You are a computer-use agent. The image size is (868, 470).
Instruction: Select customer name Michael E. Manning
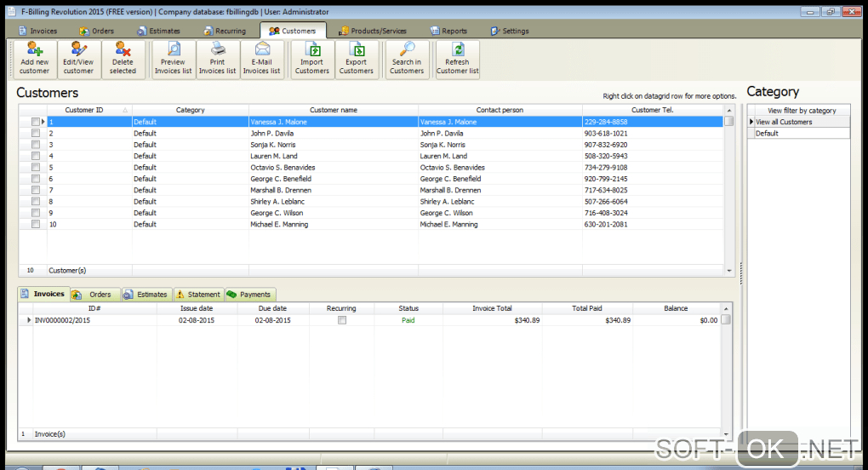[x=279, y=224]
